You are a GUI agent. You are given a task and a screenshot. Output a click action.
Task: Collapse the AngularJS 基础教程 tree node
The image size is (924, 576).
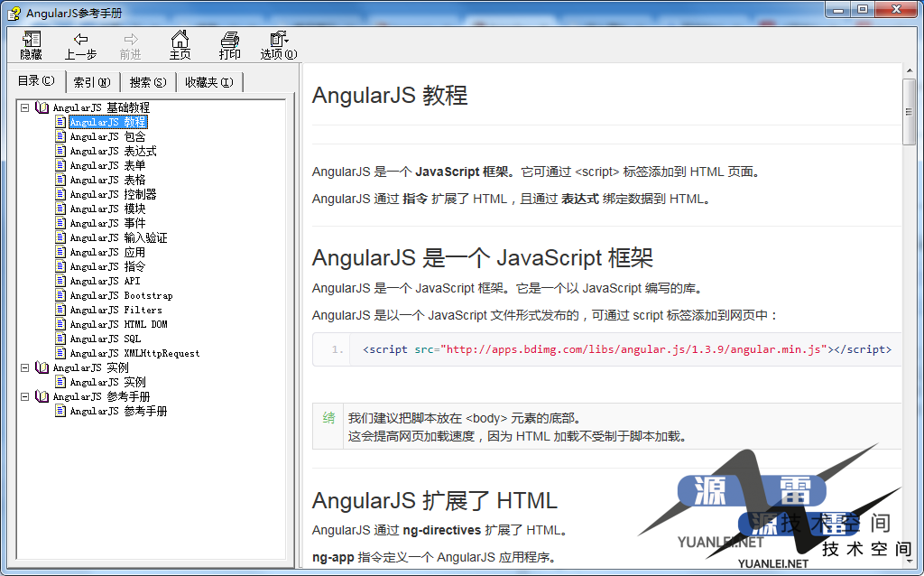click(x=24, y=107)
